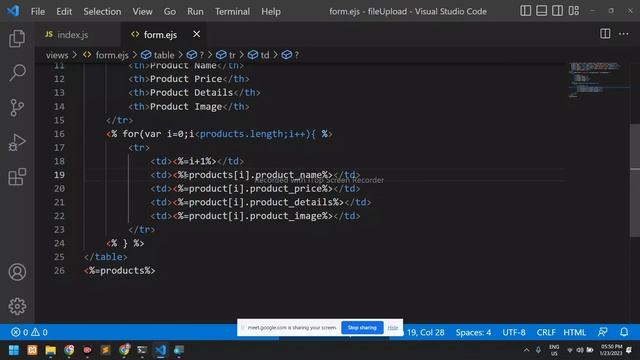Switch to the index.js tab

(x=72, y=35)
